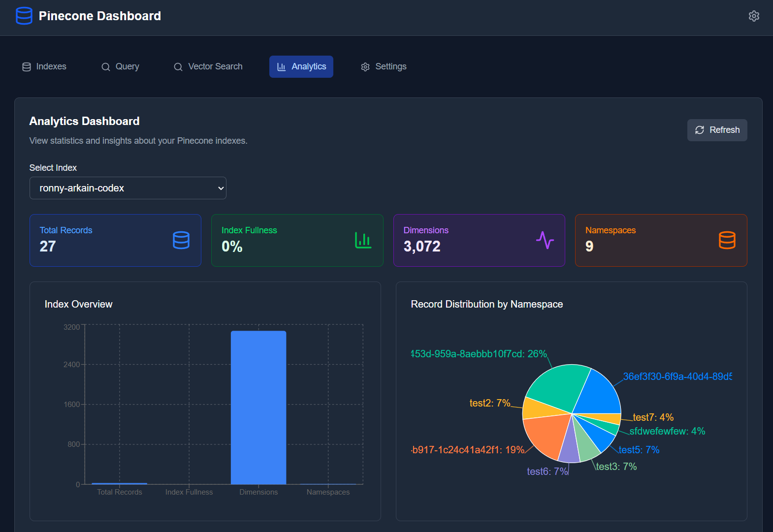Switch to the Indexes tab

[44, 66]
